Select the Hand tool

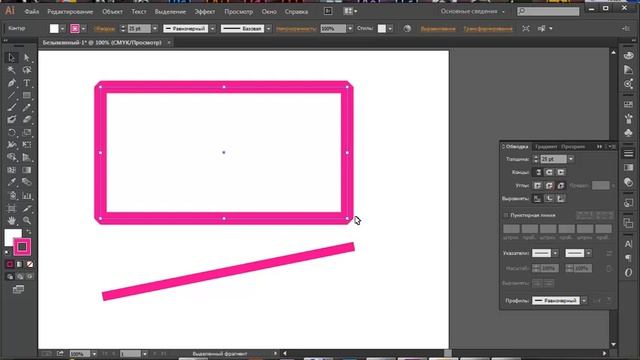coord(11,220)
